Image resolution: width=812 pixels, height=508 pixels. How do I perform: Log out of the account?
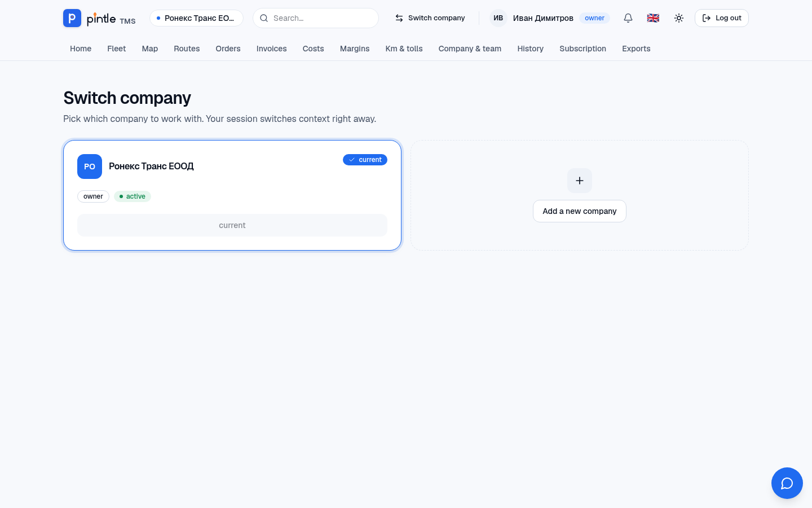coord(722,18)
